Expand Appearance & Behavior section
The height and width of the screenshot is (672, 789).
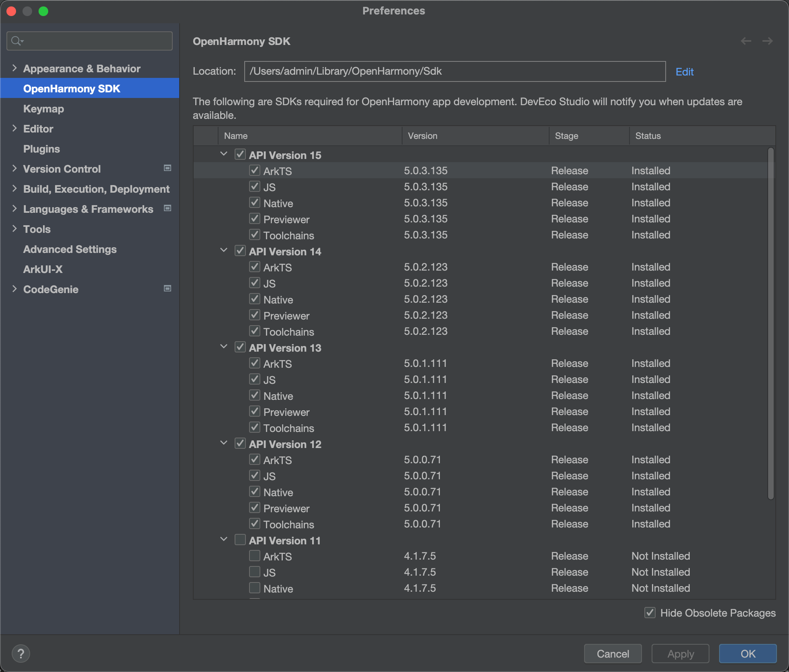click(x=14, y=68)
